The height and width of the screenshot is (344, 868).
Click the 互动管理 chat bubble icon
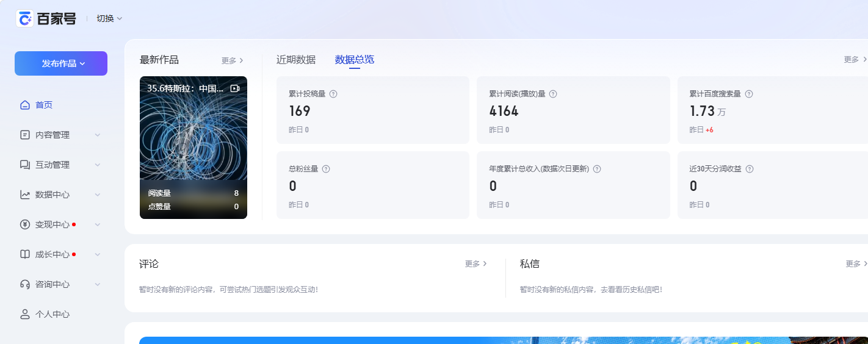[25, 165]
